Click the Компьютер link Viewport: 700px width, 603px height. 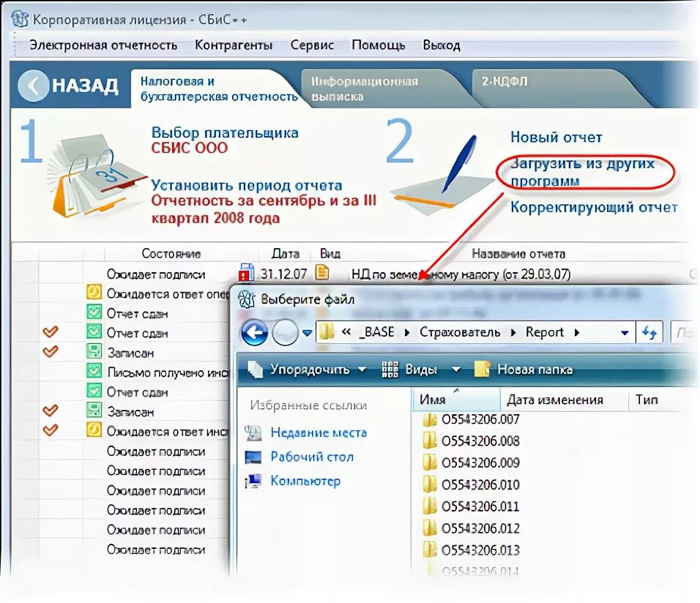305,481
